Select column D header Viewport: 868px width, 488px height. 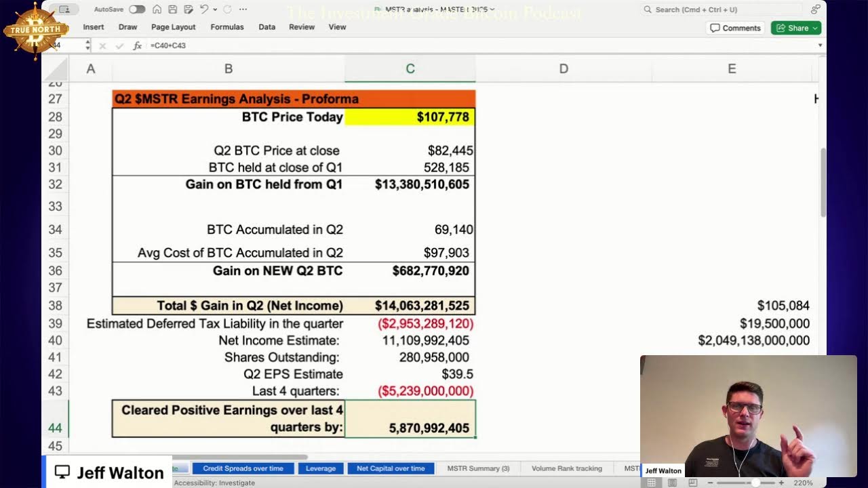pyautogui.click(x=564, y=68)
